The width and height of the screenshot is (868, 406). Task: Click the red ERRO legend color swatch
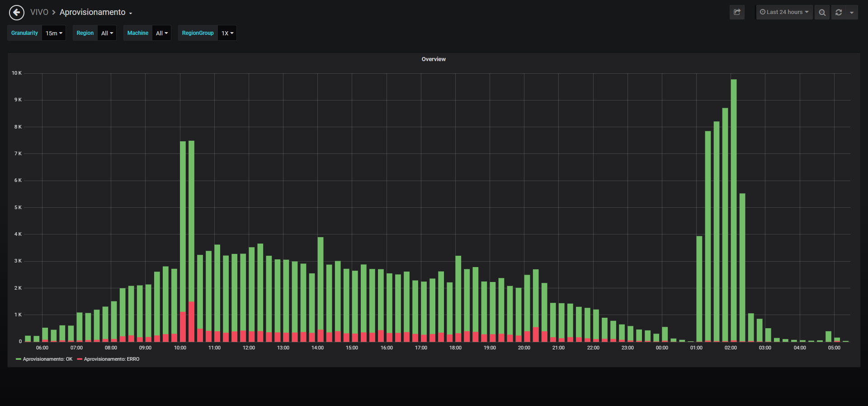[x=80, y=359]
